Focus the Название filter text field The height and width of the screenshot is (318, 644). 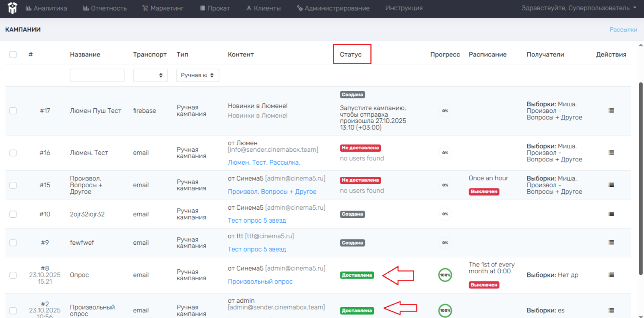pyautogui.click(x=97, y=75)
